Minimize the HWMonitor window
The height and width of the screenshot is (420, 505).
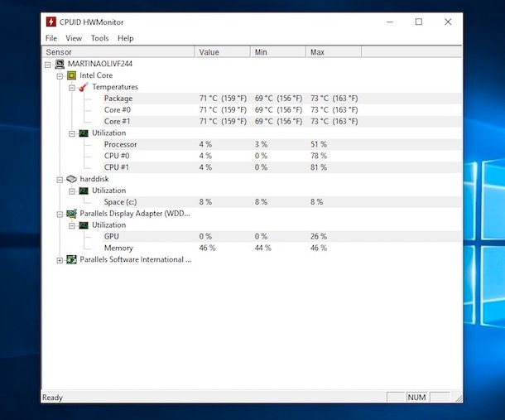390,22
